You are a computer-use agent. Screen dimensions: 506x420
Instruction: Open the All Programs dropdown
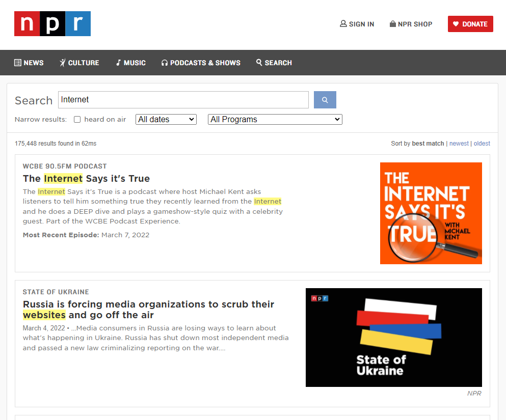click(275, 119)
